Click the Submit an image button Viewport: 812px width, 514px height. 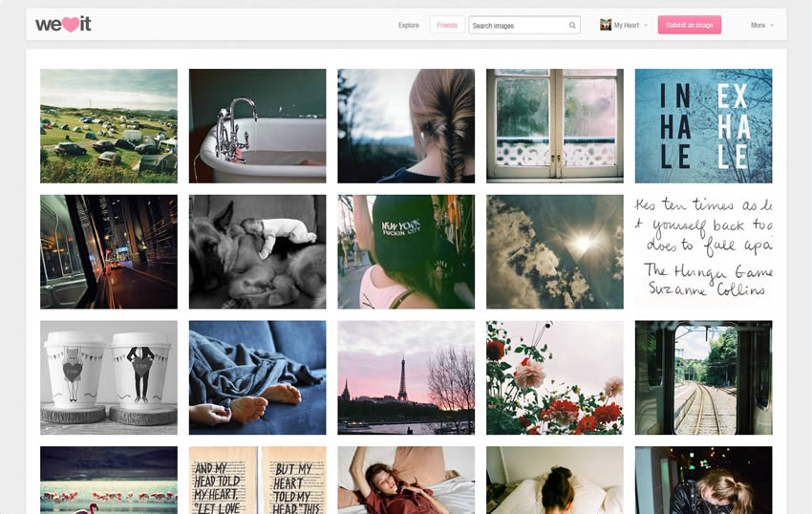pos(690,25)
